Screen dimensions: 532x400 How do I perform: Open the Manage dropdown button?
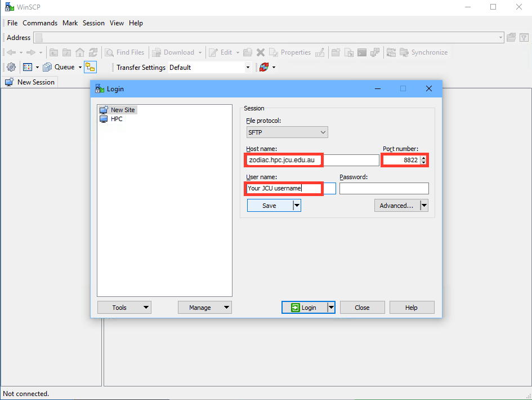coord(205,307)
